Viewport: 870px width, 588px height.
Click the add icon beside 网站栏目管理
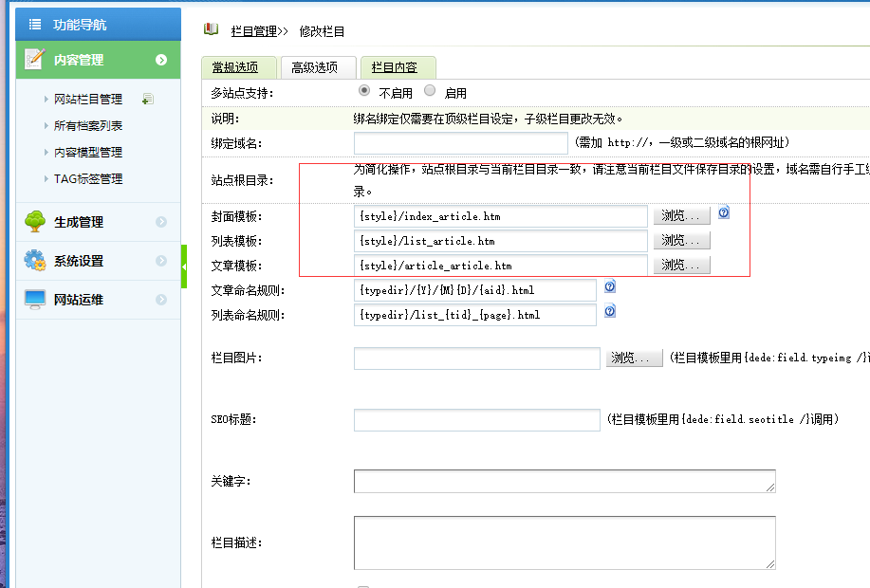147,99
